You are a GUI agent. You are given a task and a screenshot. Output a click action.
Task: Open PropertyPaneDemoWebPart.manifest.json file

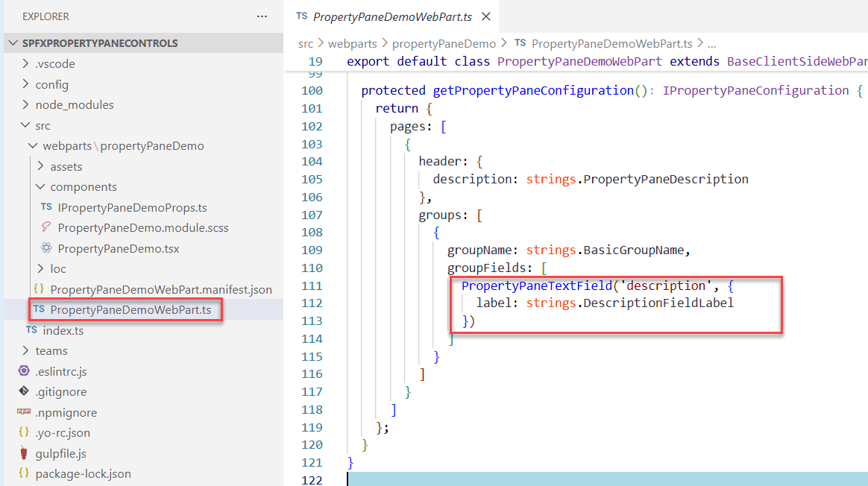pos(161,289)
